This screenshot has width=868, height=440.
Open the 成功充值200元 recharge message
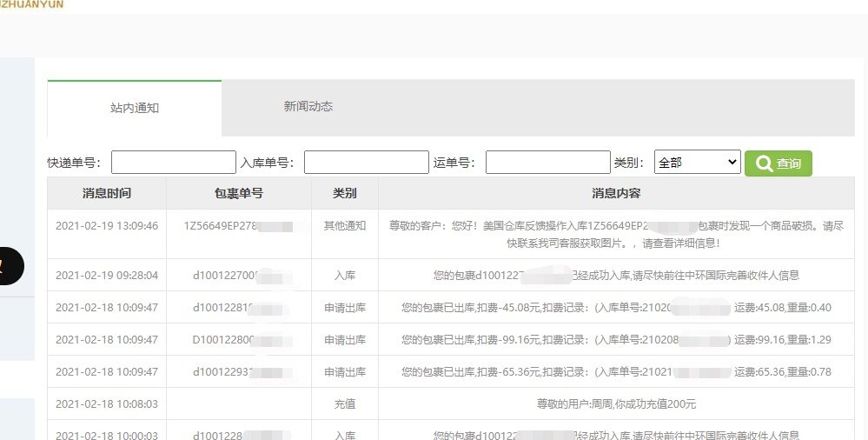click(616, 404)
